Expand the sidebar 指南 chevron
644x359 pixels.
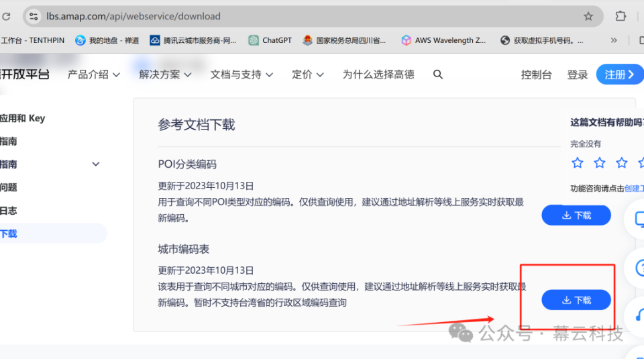[x=96, y=164]
